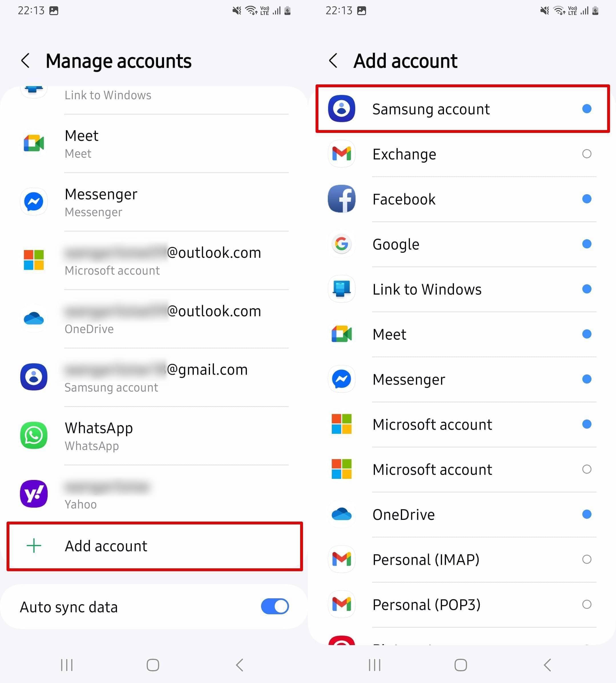Image resolution: width=616 pixels, height=683 pixels.
Task: Tap the Messenger icon in Manage accounts
Action: click(x=34, y=202)
